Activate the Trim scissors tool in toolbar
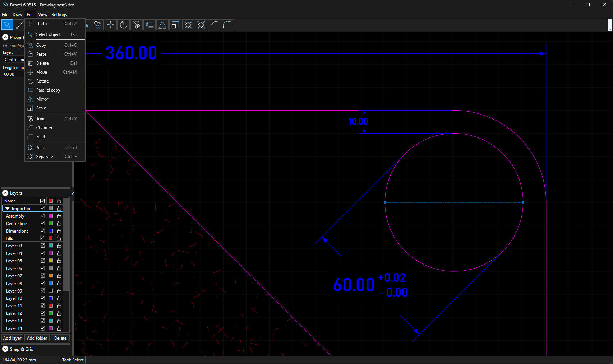613x364 pixels. point(137,25)
